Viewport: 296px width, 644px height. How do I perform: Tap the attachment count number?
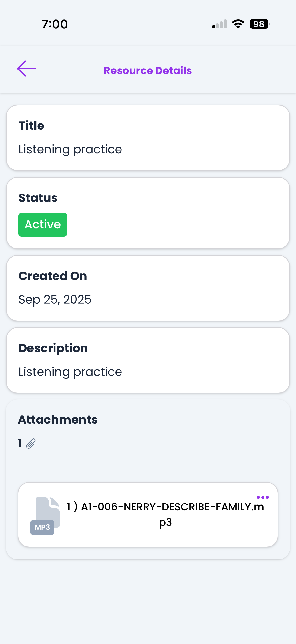tap(20, 443)
